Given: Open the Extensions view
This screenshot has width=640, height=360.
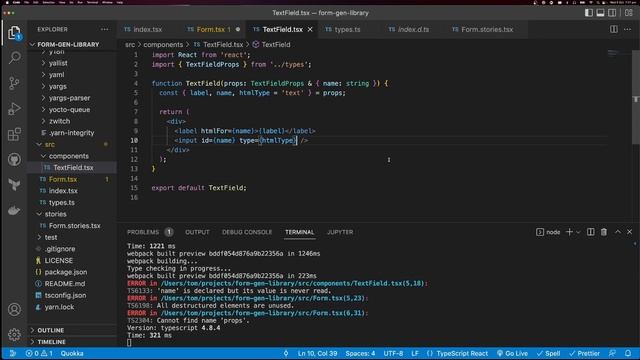Looking at the screenshot, I should [x=14, y=134].
